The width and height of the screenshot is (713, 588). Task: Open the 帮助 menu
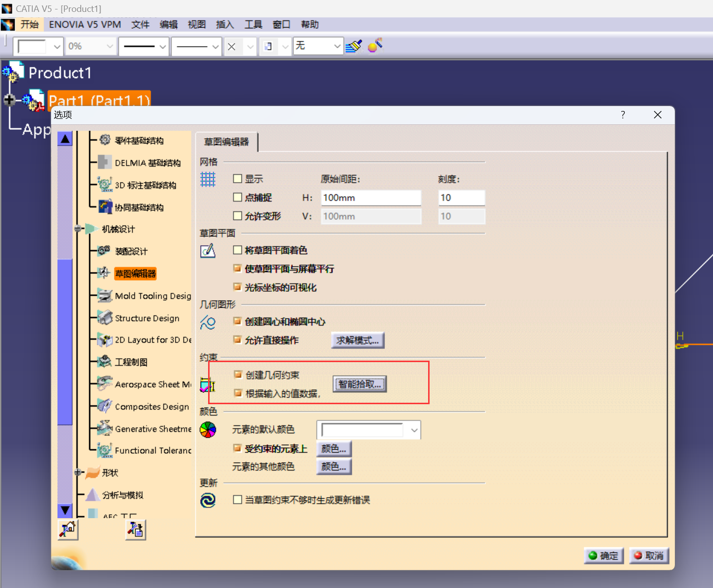tap(310, 24)
